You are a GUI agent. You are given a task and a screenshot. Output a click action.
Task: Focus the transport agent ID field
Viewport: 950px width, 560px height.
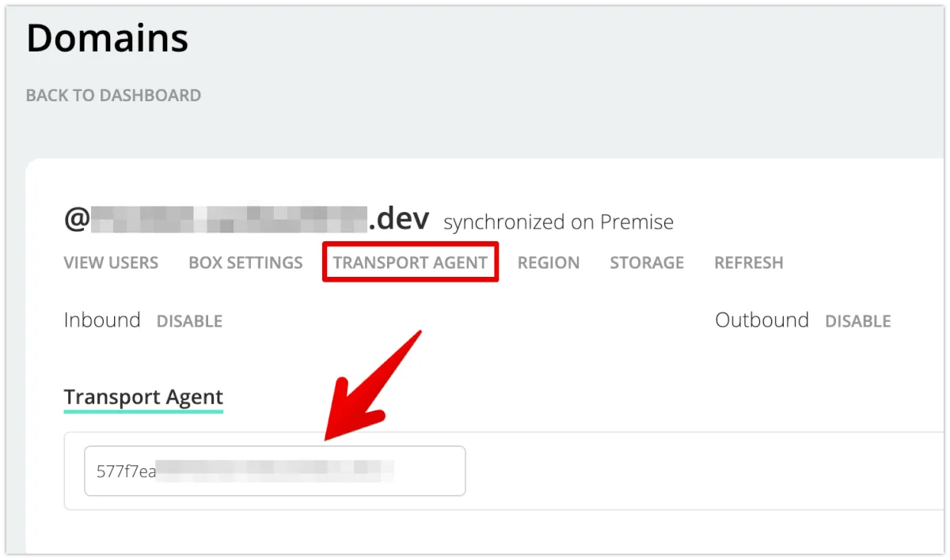274,471
